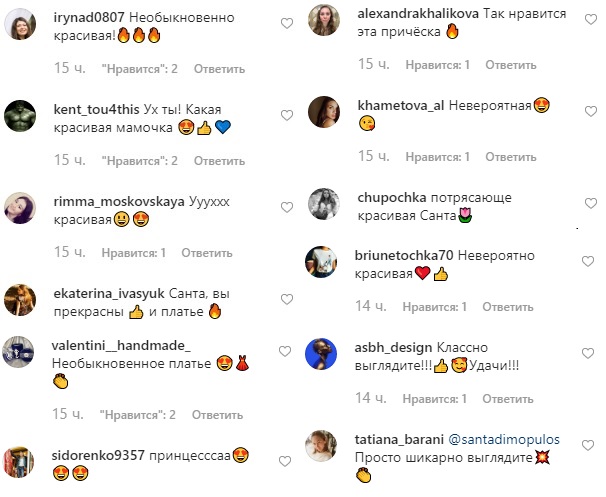The width and height of the screenshot is (606, 497).
Task: Tap heart next to rimma_moskovskaya comment
Action: click(286, 208)
